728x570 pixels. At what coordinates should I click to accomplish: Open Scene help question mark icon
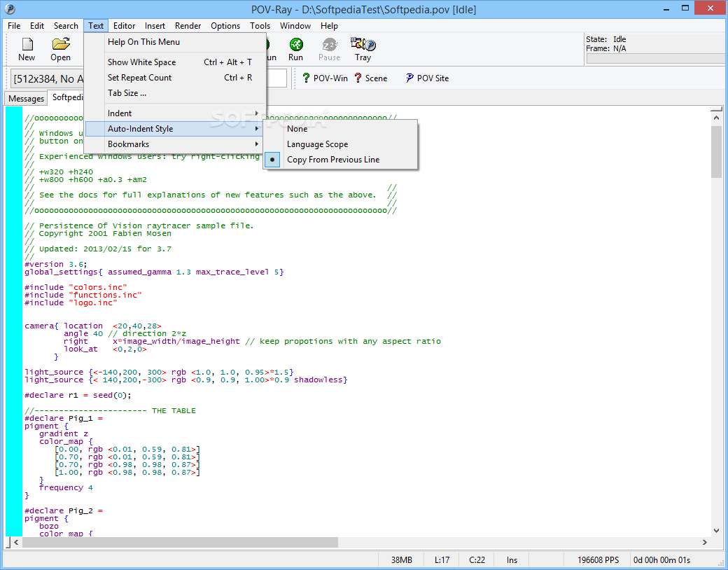point(370,78)
